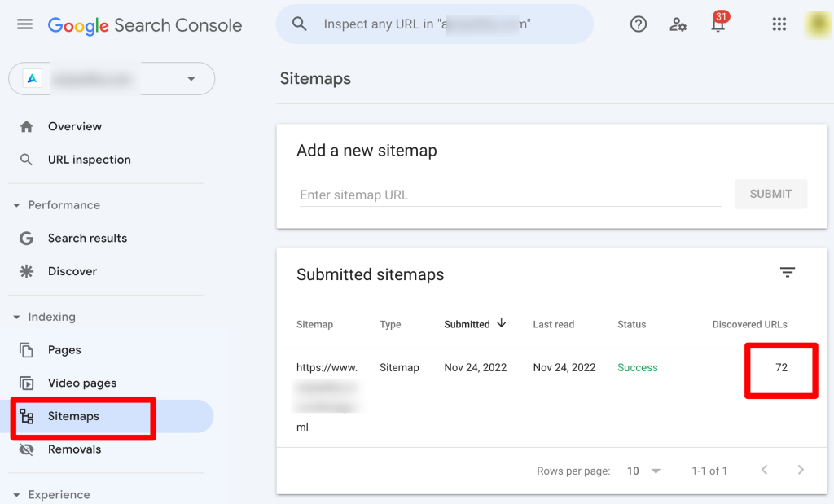Screen dimensions: 834x504
Task: Sort by the Last read column header
Action: pos(554,324)
